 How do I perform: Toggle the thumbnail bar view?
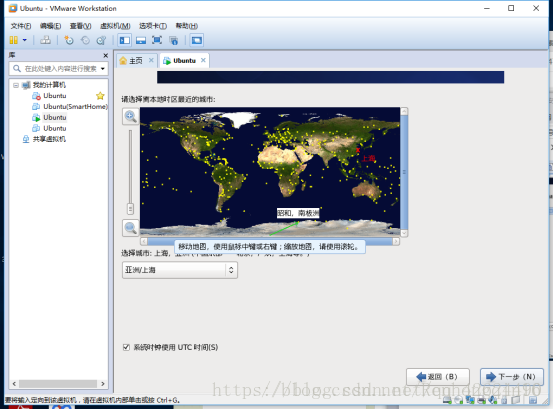tap(141, 40)
